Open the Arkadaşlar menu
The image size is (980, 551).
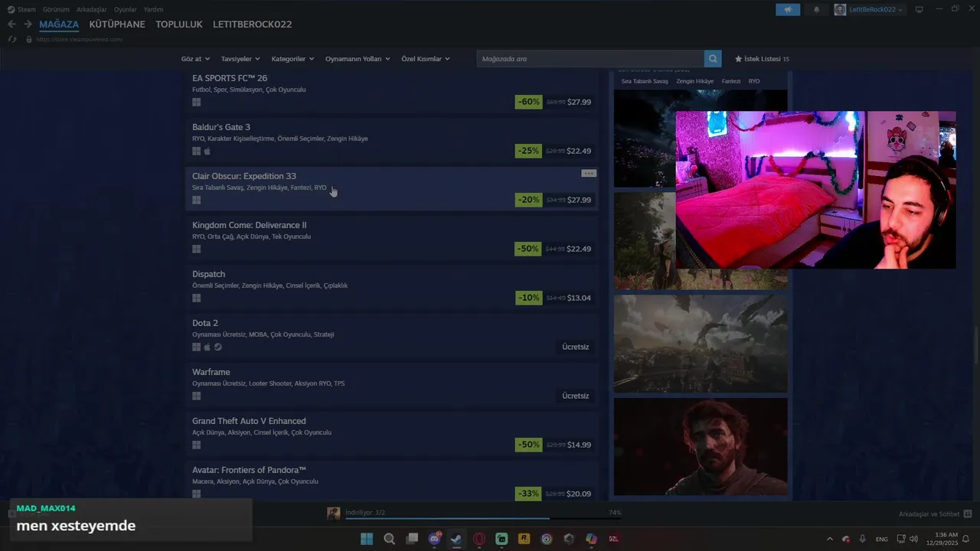coord(92,9)
